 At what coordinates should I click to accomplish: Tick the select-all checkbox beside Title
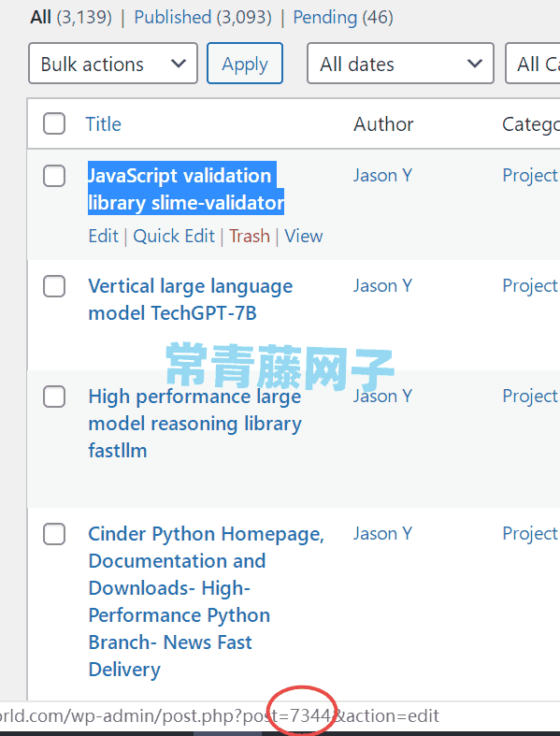point(54,124)
